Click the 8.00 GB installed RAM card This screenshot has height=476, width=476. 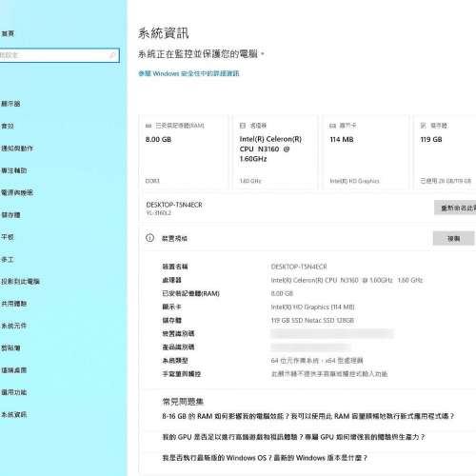point(184,152)
